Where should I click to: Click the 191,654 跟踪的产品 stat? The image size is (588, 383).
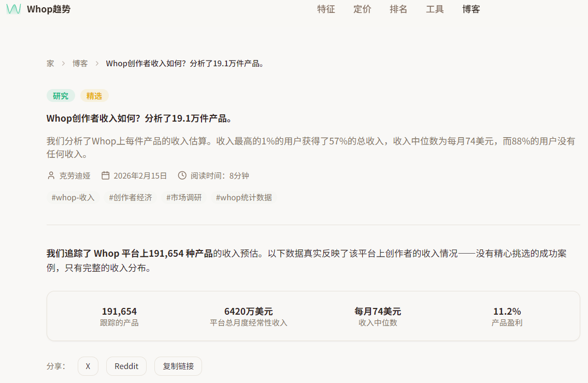[119, 317]
